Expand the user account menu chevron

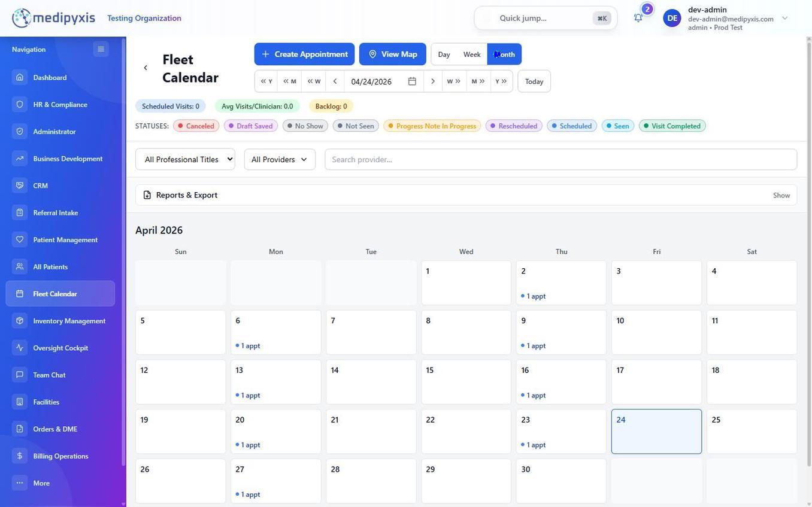click(785, 18)
